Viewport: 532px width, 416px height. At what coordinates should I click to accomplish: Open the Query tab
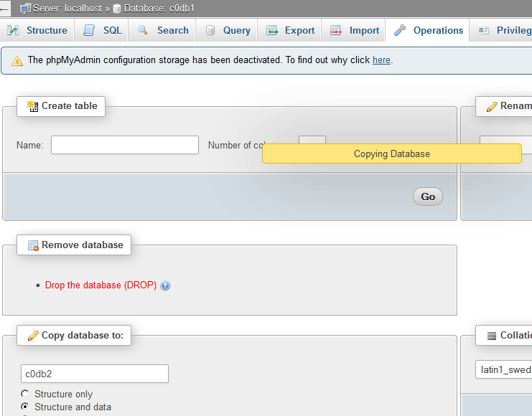pos(228,30)
